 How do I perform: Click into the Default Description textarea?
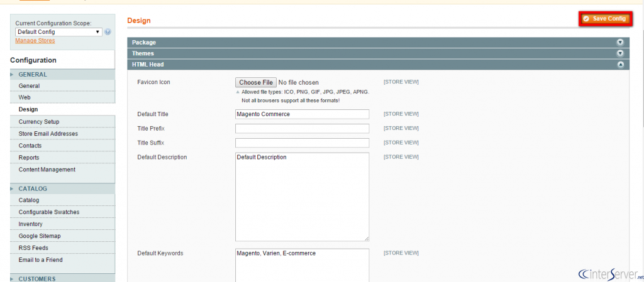pos(303,197)
